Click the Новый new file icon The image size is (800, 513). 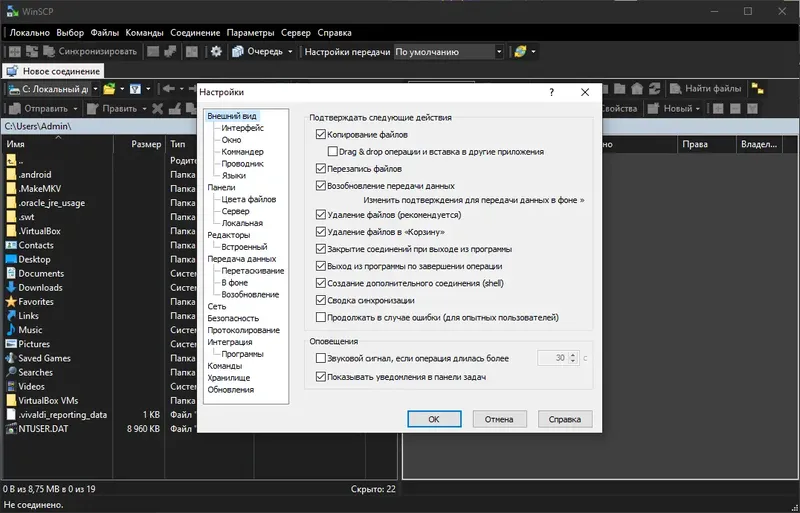pos(654,108)
